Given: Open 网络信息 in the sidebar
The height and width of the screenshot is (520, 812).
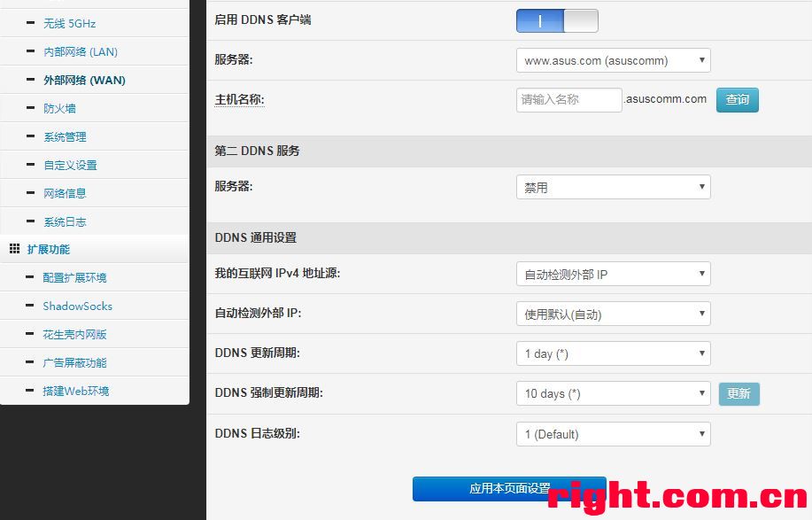Looking at the screenshot, I should tap(65, 193).
